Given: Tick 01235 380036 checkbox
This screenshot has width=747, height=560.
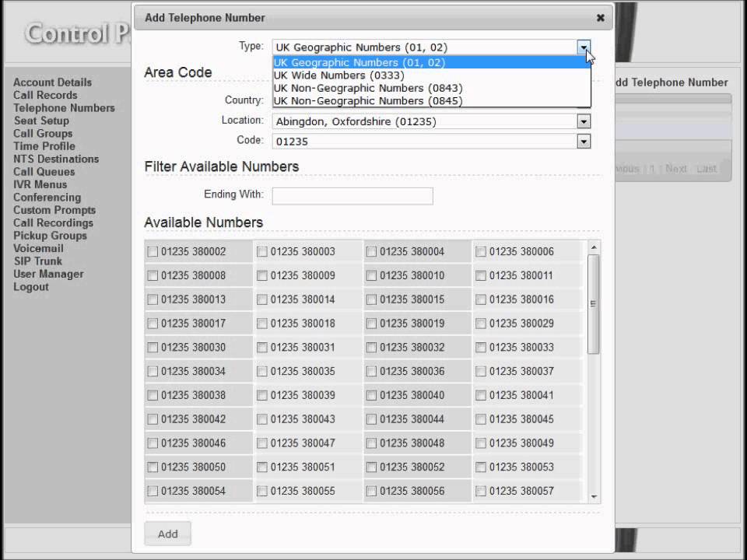Looking at the screenshot, I should [x=372, y=372].
